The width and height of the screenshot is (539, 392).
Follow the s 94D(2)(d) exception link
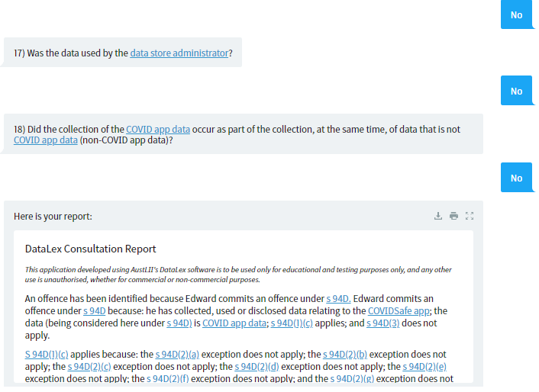257,367
